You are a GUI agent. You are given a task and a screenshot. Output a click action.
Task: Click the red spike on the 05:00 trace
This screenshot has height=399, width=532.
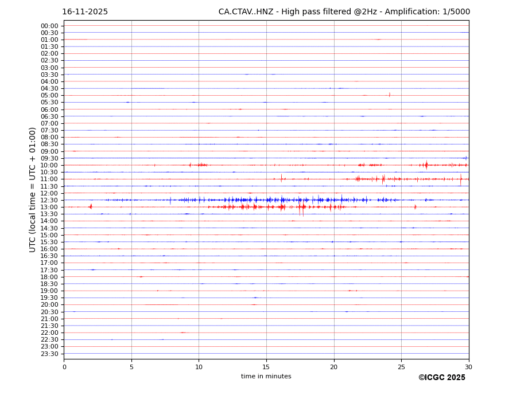(390, 95)
